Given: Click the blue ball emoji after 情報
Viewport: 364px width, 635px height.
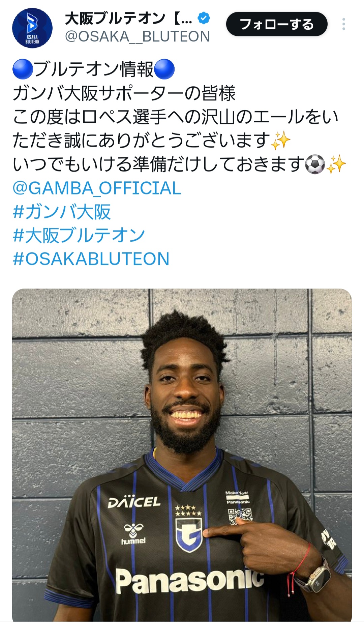Looking at the screenshot, I should click(164, 69).
